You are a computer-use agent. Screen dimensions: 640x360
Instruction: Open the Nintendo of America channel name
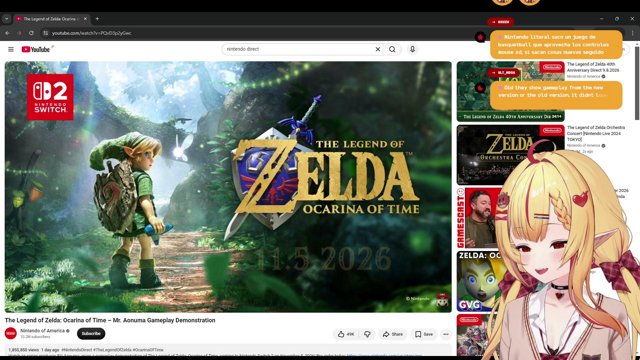[x=42, y=331]
